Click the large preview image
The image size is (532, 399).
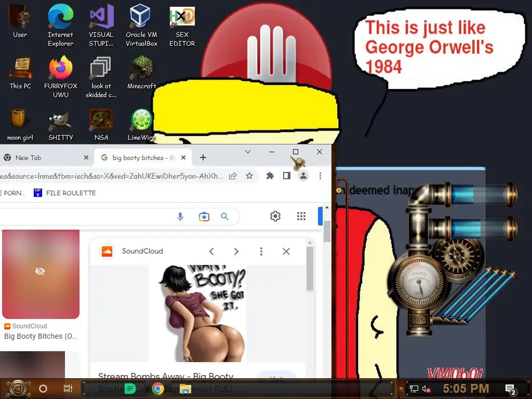(197, 313)
